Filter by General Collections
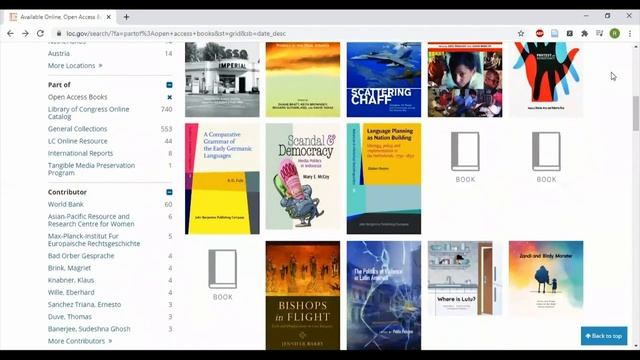Viewport: 640px width, 360px height. coord(78,129)
